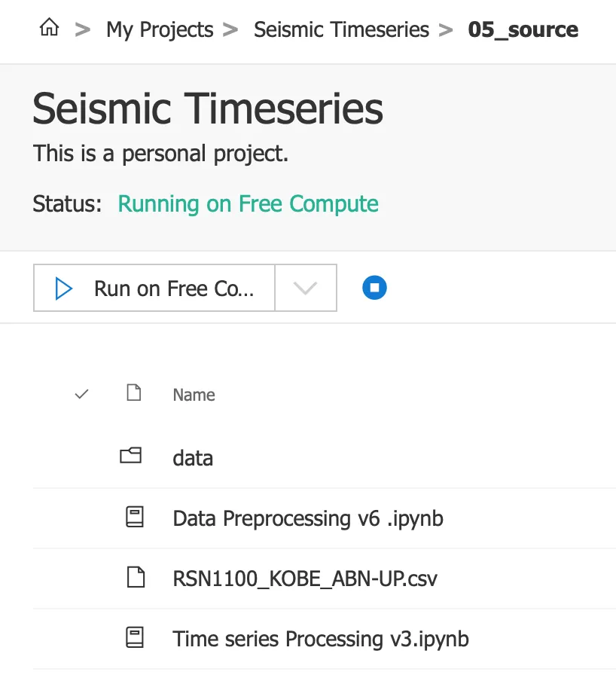Image resolution: width=616 pixels, height=681 pixels.
Task: Toggle the select-all checkmark in header
Action: pos(81,394)
